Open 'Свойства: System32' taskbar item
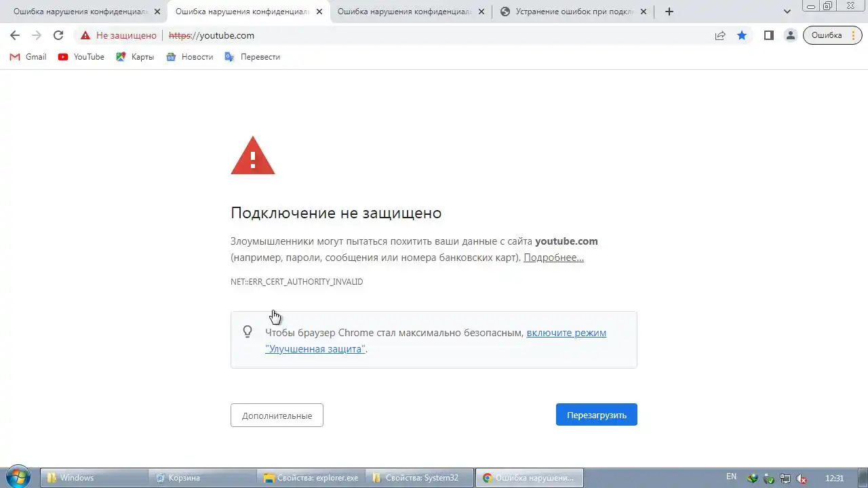The height and width of the screenshot is (488, 868). 420,478
